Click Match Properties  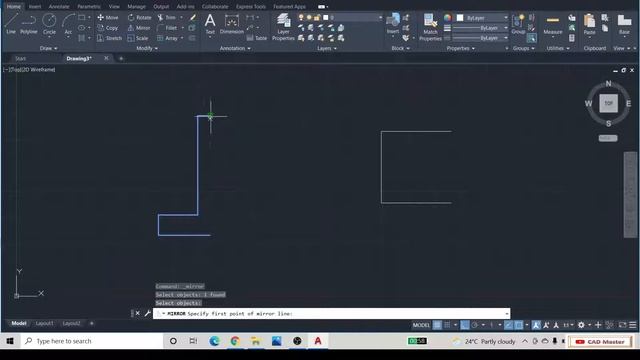pyautogui.click(x=430, y=27)
